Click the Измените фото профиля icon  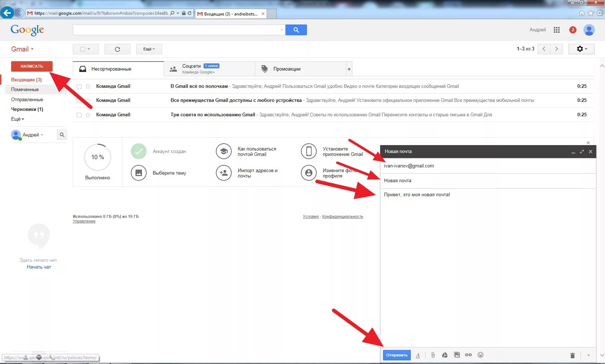tap(309, 173)
